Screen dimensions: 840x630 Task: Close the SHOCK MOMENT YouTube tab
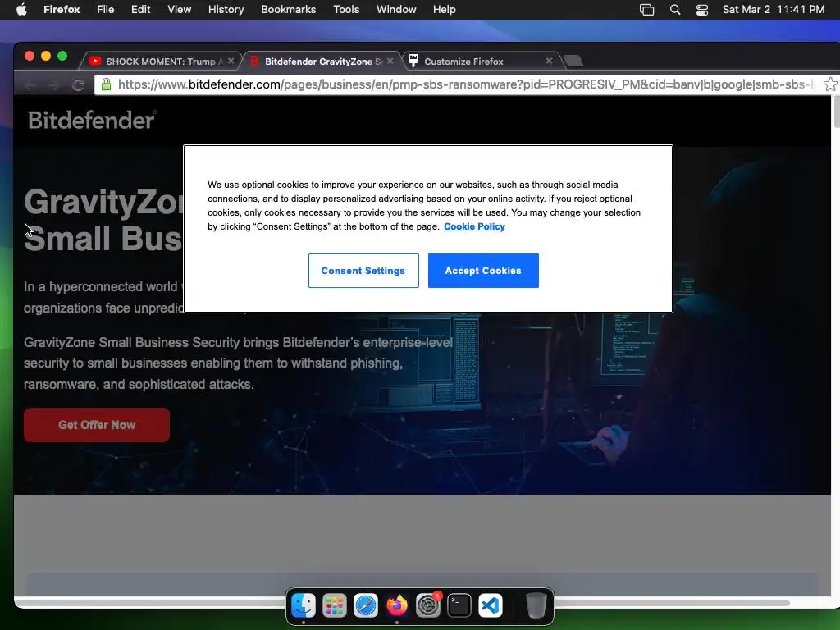pyautogui.click(x=231, y=61)
